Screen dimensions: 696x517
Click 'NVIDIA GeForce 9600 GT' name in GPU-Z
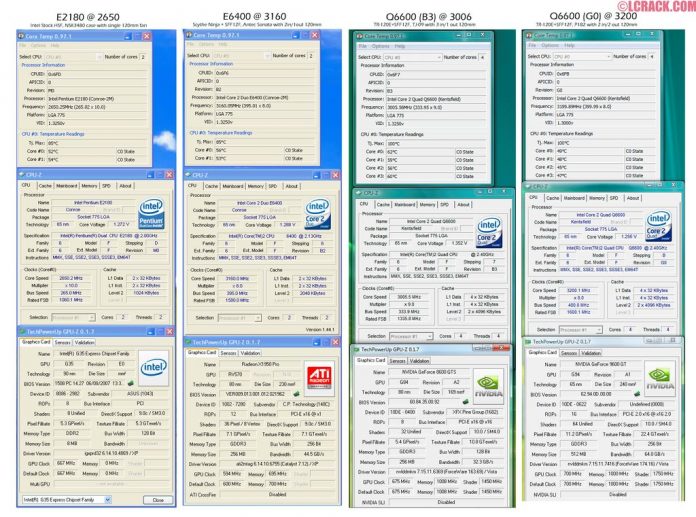click(599, 364)
